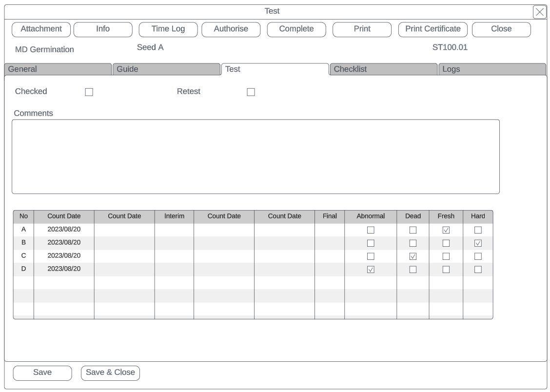The width and height of the screenshot is (550, 392).
Task: Click Save & Close button
Action: (x=110, y=372)
